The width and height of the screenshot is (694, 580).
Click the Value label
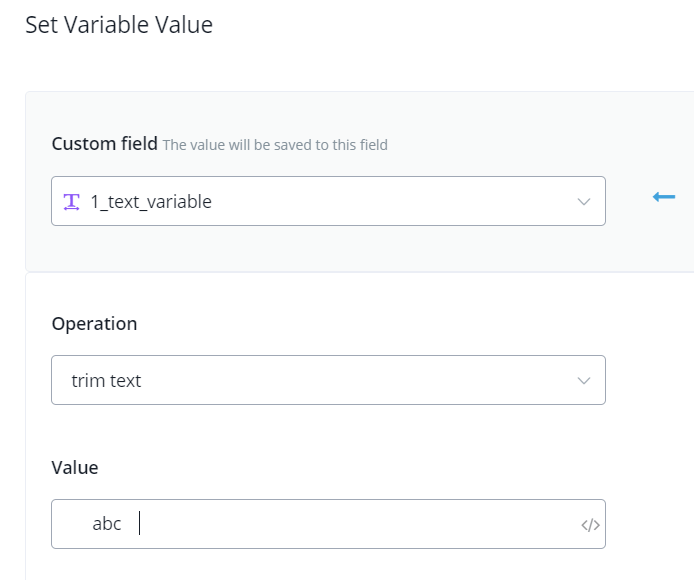pos(75,467)
